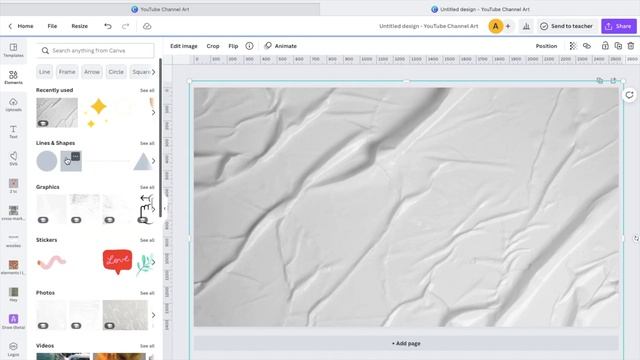
Task: Open the Text sidebar panel
Action: click(x=13, y=131)
